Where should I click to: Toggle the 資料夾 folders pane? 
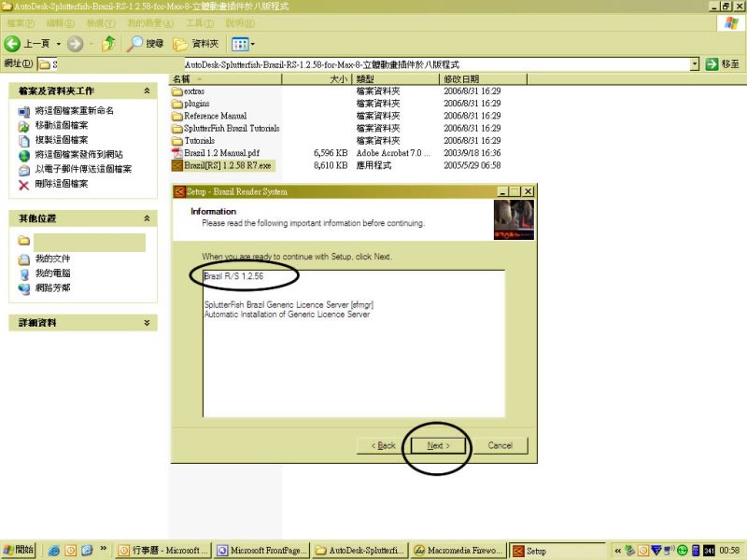coord(196,44)
